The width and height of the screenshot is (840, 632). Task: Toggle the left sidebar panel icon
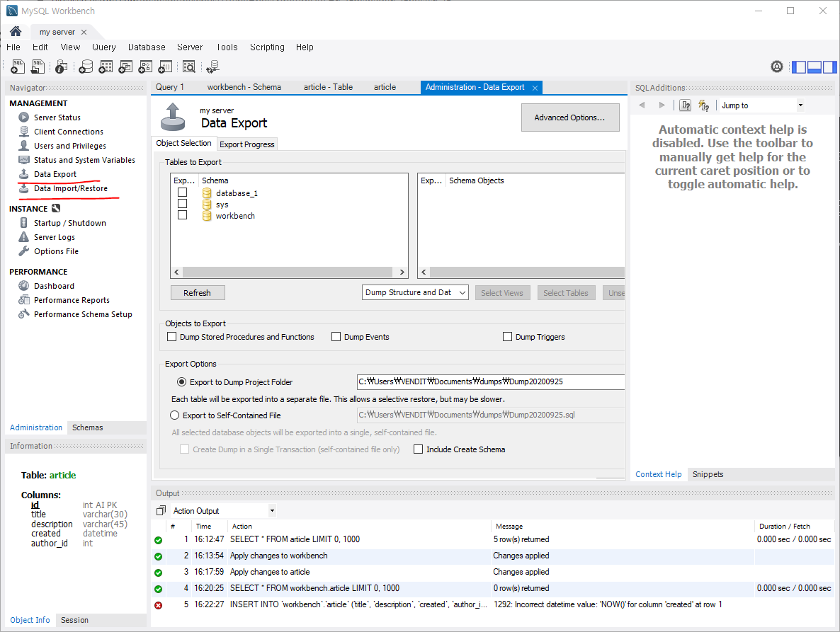pos(800,67)
